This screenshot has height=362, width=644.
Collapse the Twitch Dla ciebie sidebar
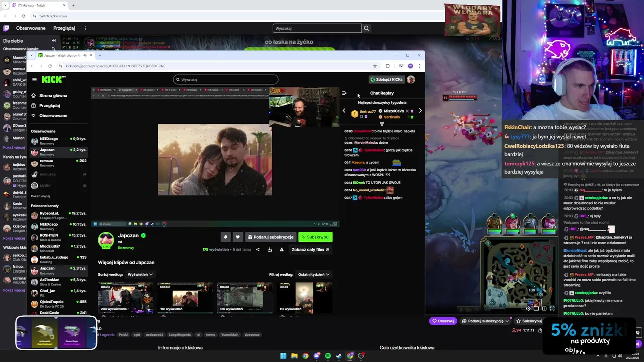coord(54,41)
